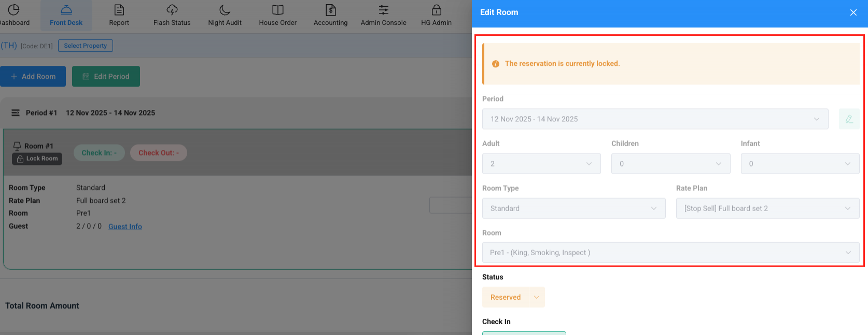Expand the Period date range dropdown
Viewport: 868px width, 335px height.
click(655, 119)
